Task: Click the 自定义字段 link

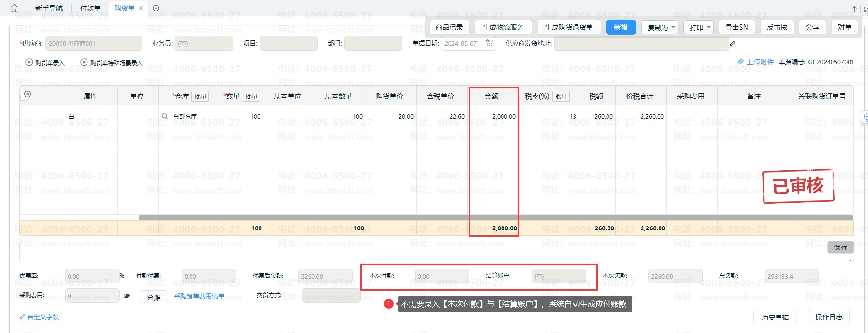Action: (x=39, y=317)
